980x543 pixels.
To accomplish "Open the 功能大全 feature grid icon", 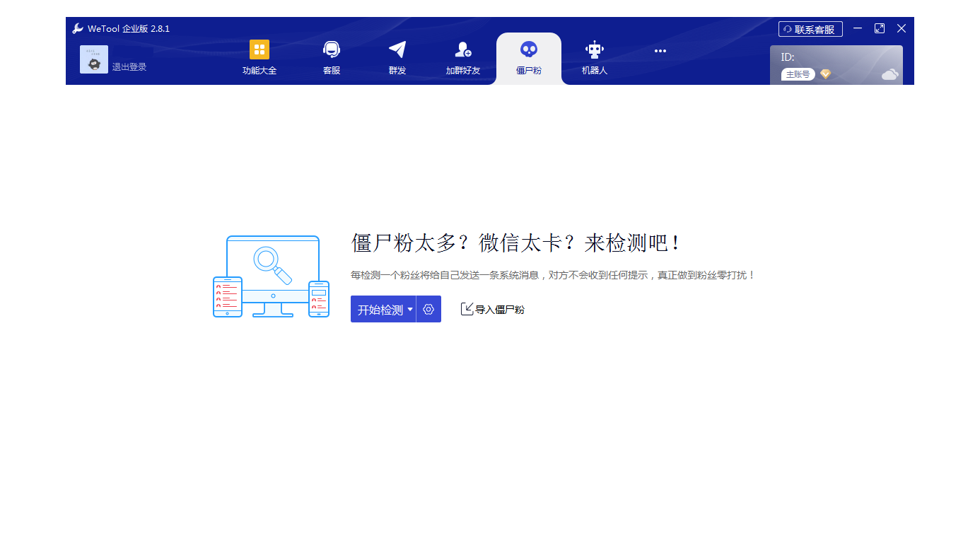I will tap(259, 49).
